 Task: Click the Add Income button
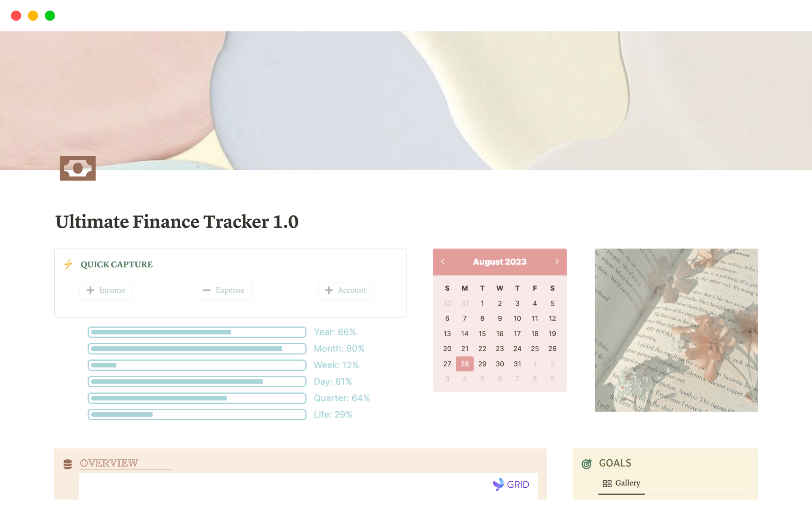point(107,289)
